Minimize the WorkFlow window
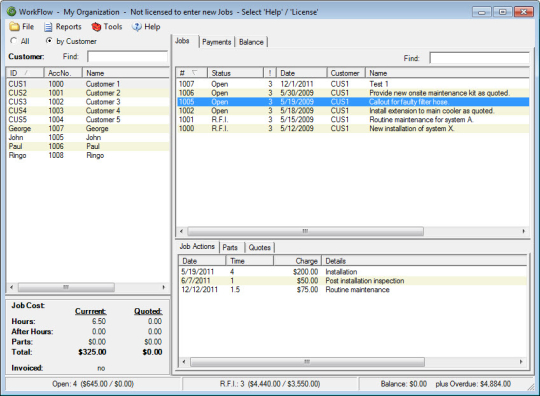This screenshot has width=540, height=396. [x=482, y=12]
